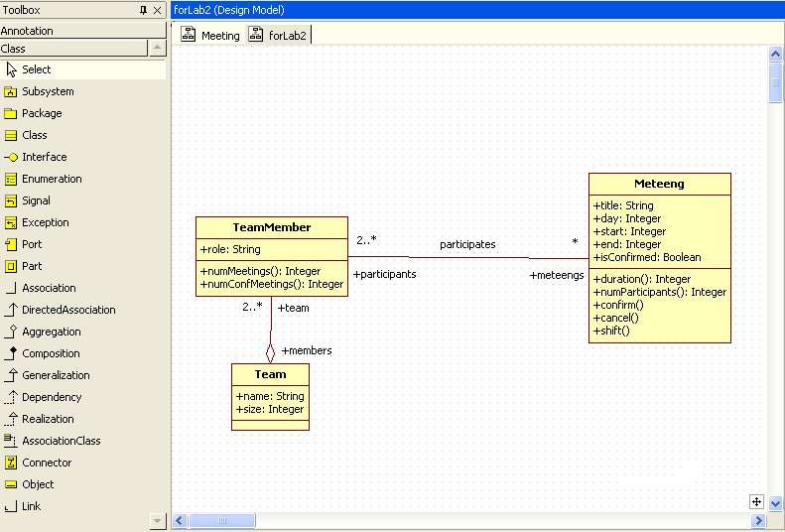
Task: Pick the DirectedAssociation arrow tool
Action: coord(11,310)
